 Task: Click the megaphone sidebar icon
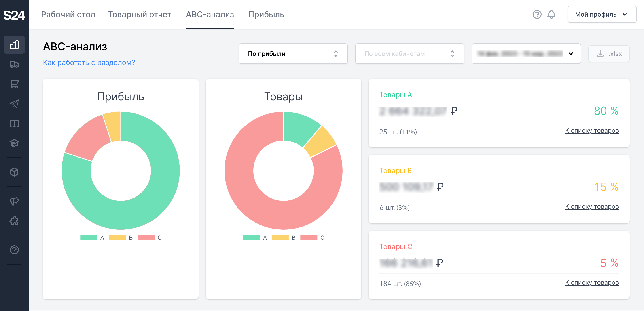coord(14,201)
